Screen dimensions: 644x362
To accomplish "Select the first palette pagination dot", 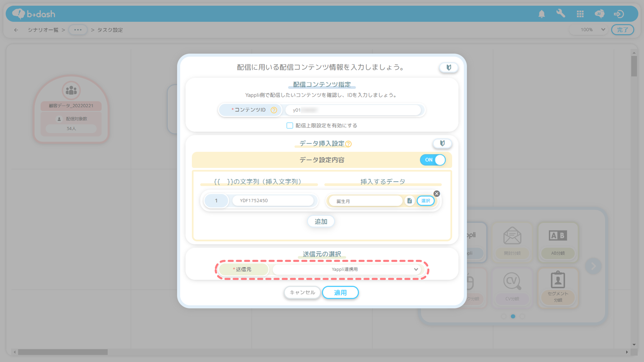I will (503, 316).
